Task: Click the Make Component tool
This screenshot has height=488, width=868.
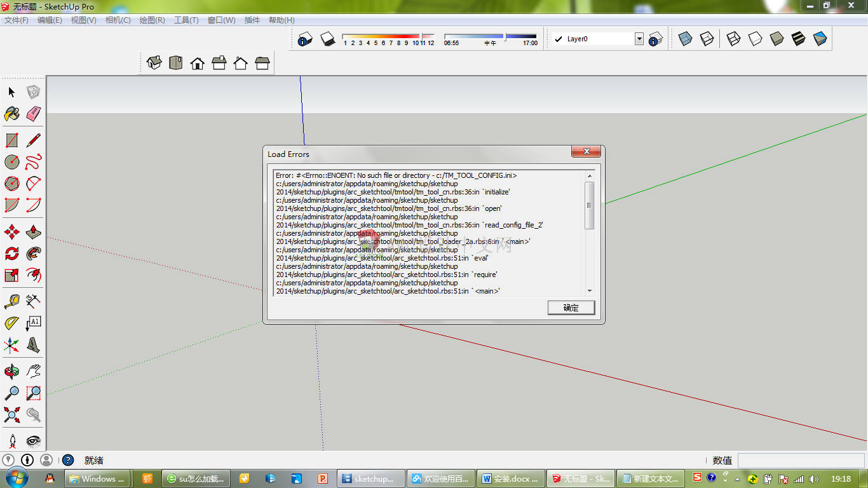Action: 34,92
